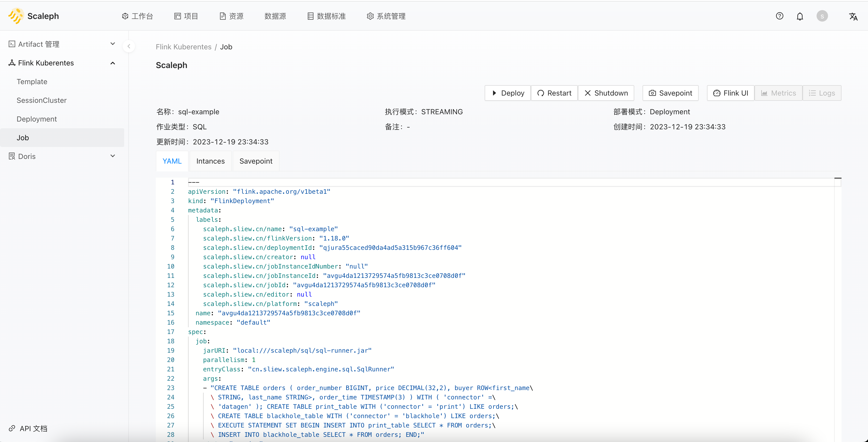Switch to the Instances tab
868x442 pixels.
pyautogui.click(x=210, y=161)
